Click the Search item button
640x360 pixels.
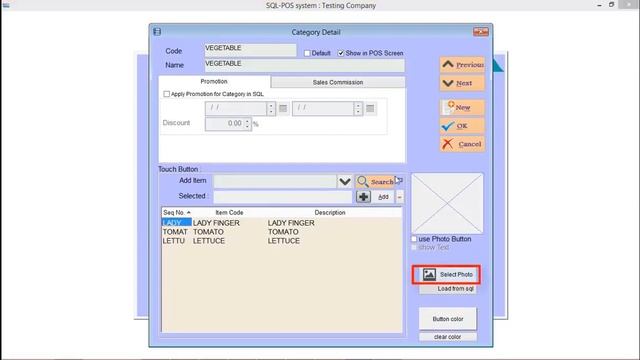coord(375,181)
